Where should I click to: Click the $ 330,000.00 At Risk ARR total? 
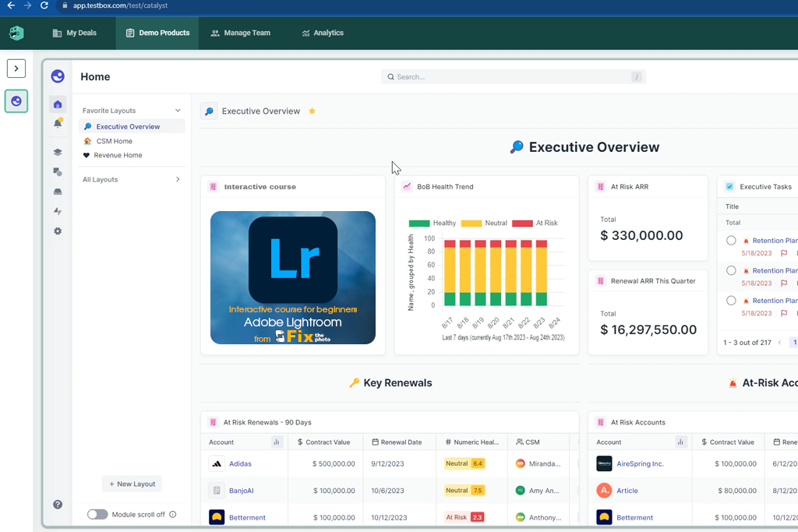pyautogui.click(x=641, y=235)
